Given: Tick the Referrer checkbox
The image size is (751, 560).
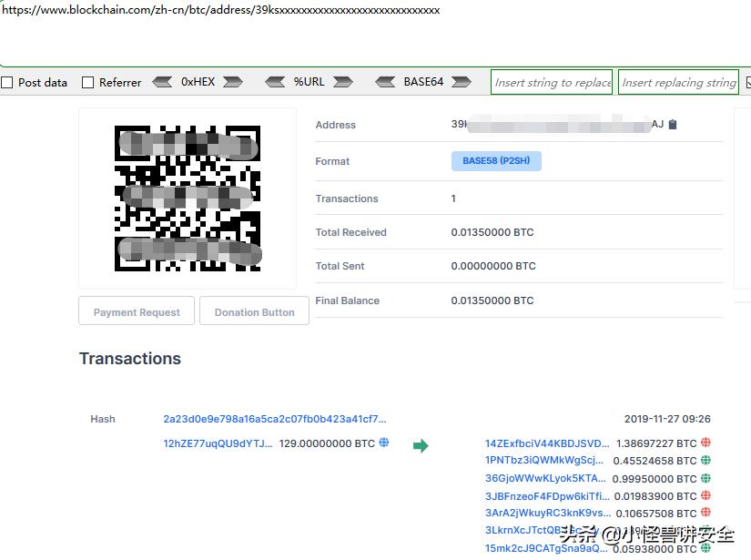Looking at the screenshot, I should click(88, 83).
